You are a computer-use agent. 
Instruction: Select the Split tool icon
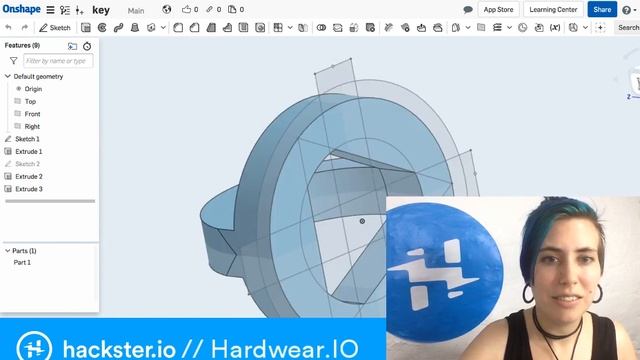pos(338,28)
